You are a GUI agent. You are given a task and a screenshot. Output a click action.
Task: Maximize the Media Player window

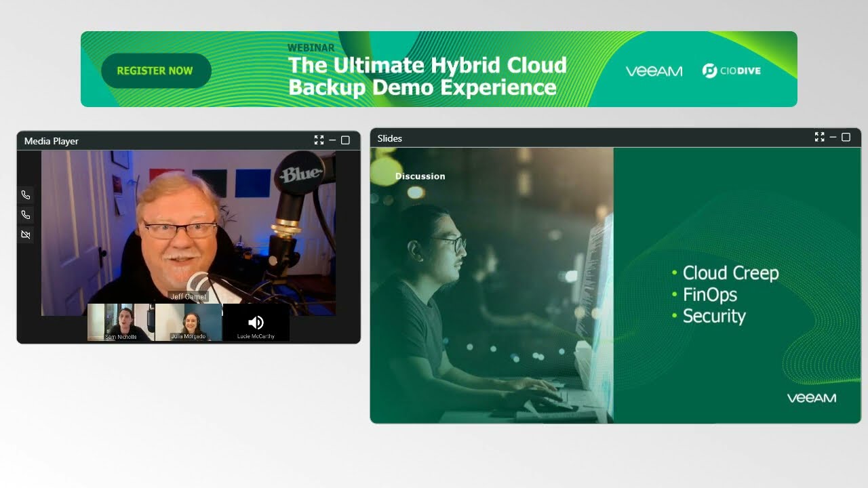(x=346, y=140)
